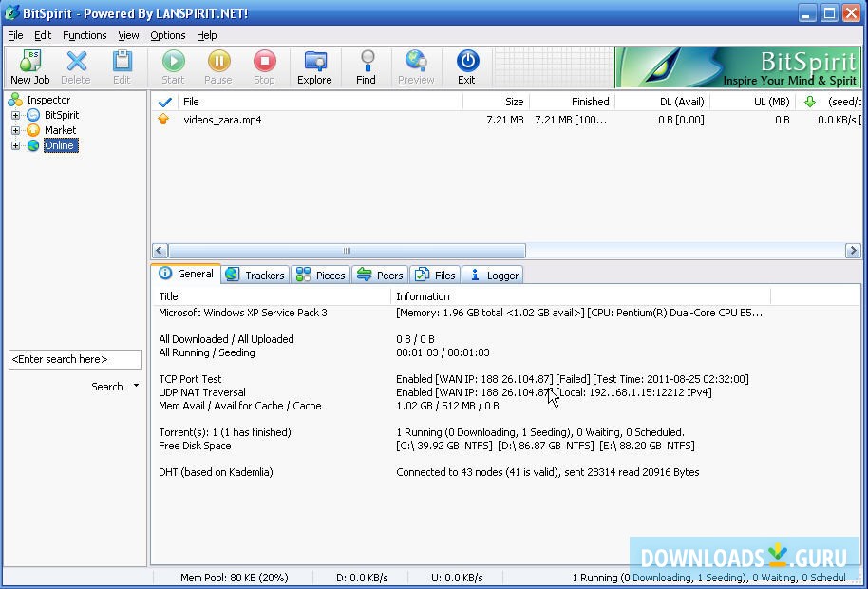Select the BitSpirit tree label
Image resolution: width=868 pixels, height=589 pixels.
tap(62, 115)
